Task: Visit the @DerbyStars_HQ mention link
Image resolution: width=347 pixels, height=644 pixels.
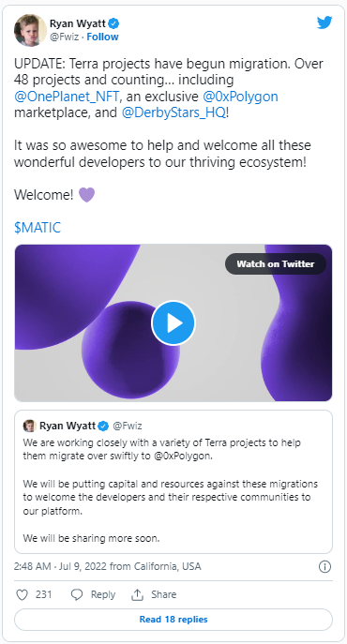Action: coord(173,112)
